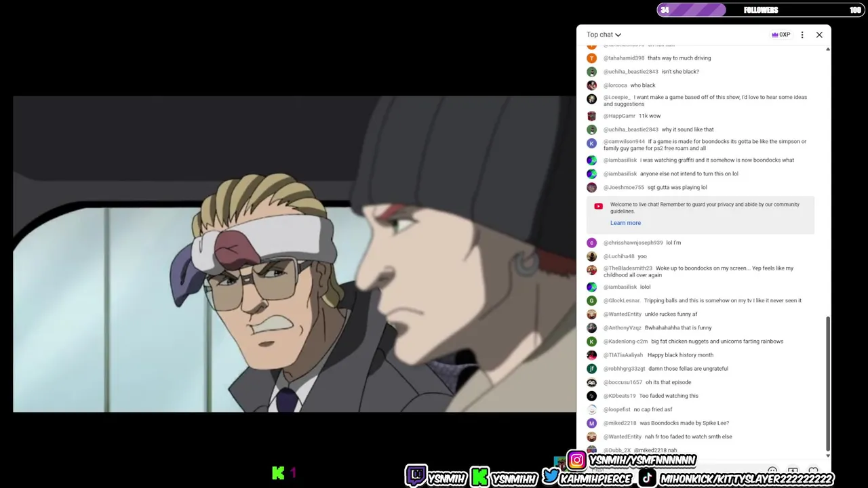The height and width of the screenshot is (488, 868).
Task: Click avatar of @GlockLesnar
Action: pos(591,301)
